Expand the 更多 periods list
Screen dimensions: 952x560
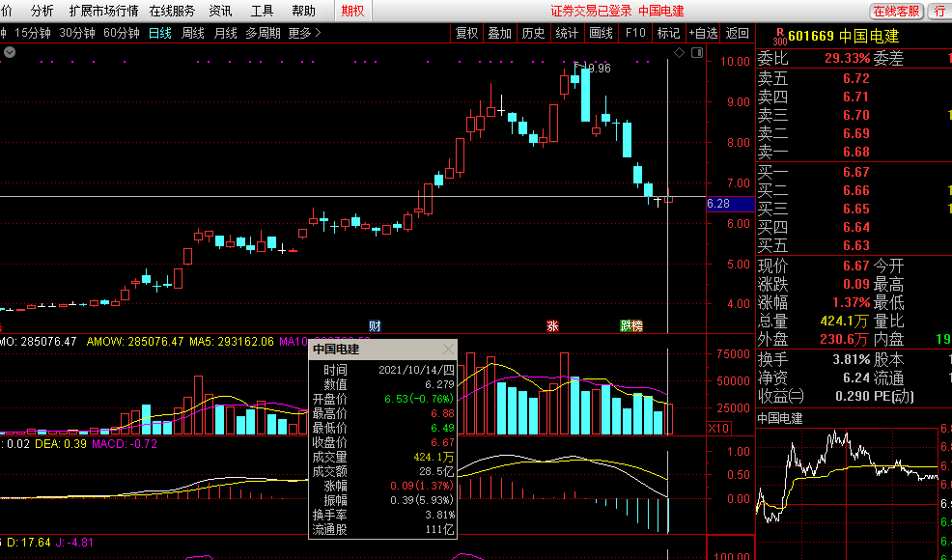click(304, 33)
